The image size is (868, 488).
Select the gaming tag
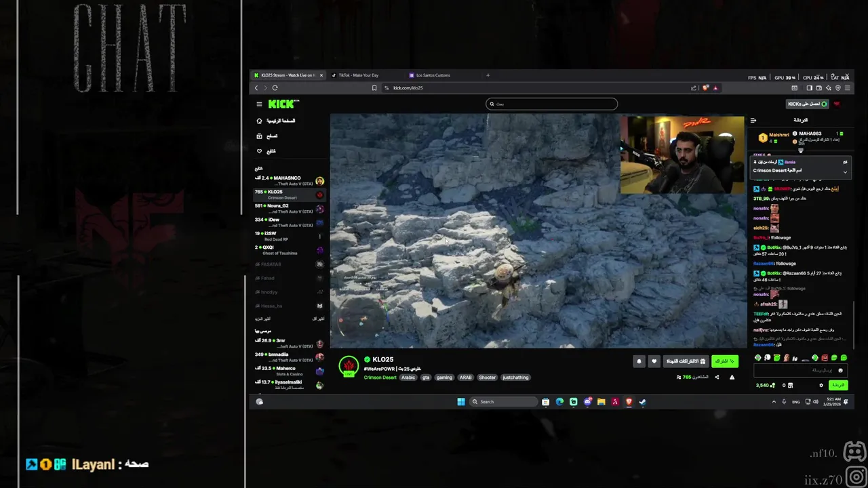(x=444, y=378)
